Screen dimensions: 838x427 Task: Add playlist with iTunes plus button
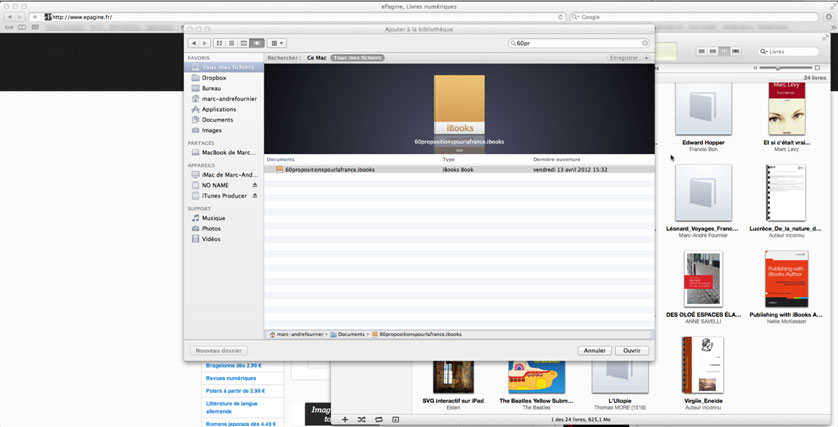(x=345, y=420)
